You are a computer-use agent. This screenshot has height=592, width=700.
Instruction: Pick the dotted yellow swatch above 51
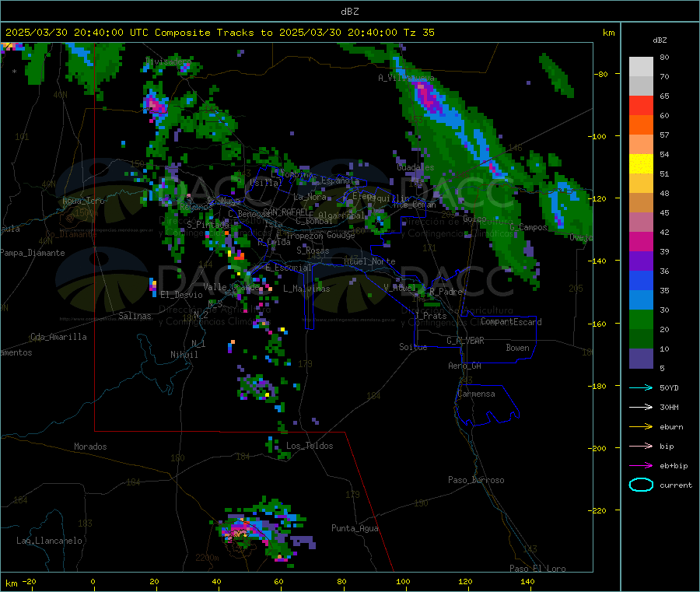pyautogui.click(x=641, y=164)
